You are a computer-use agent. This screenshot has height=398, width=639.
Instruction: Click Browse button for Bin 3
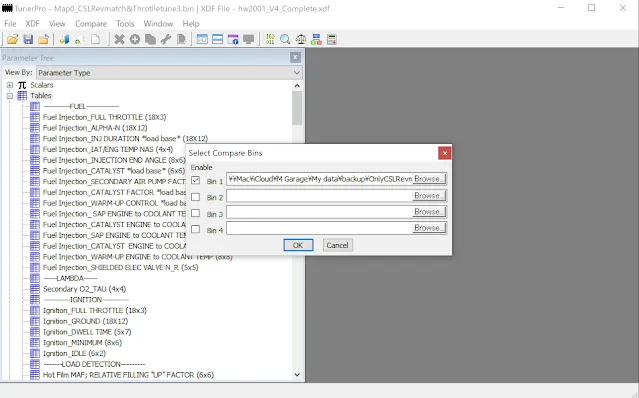point(429,212)
